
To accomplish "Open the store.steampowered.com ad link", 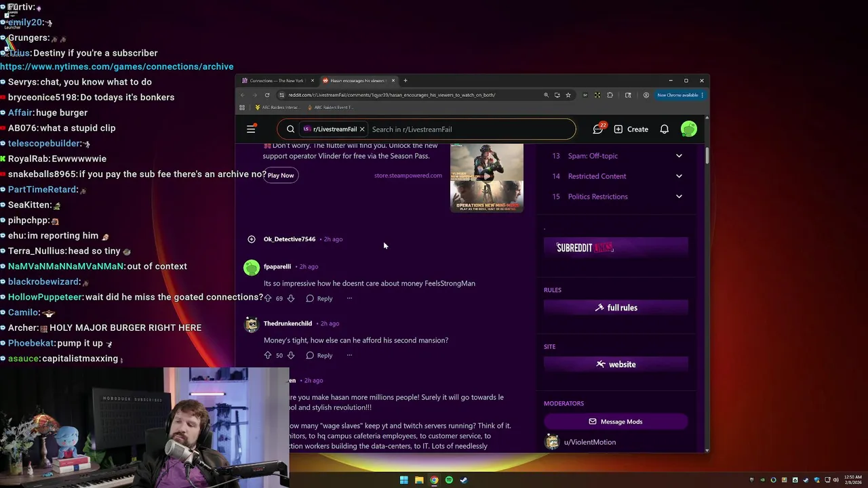I will (408, 176).
